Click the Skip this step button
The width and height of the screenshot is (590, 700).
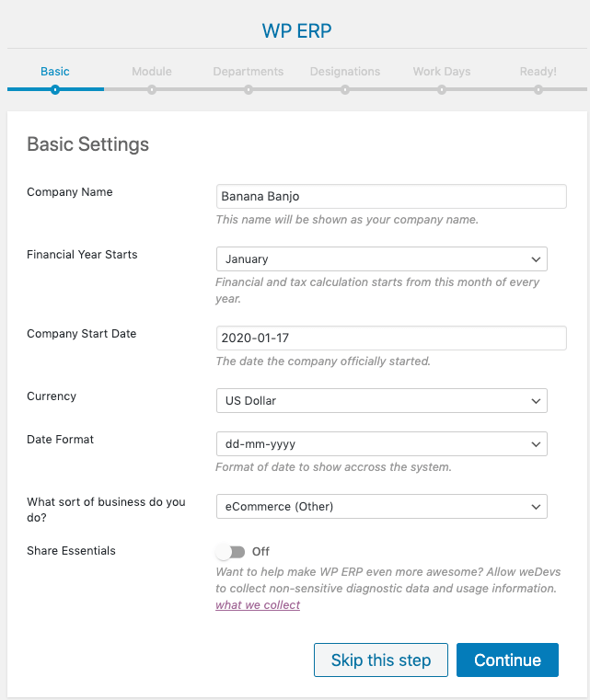[x=381, y=660]
